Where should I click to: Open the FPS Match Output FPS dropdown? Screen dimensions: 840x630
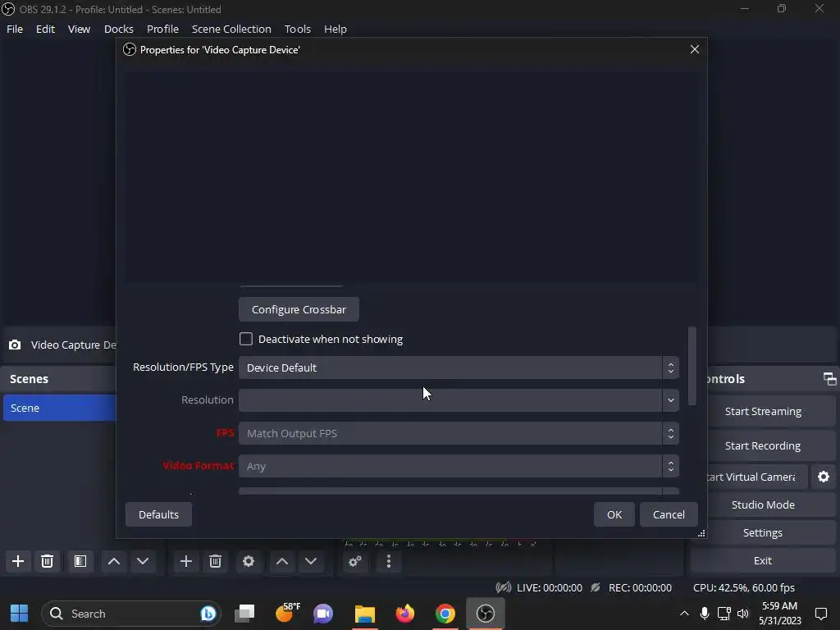coord(459,433)
